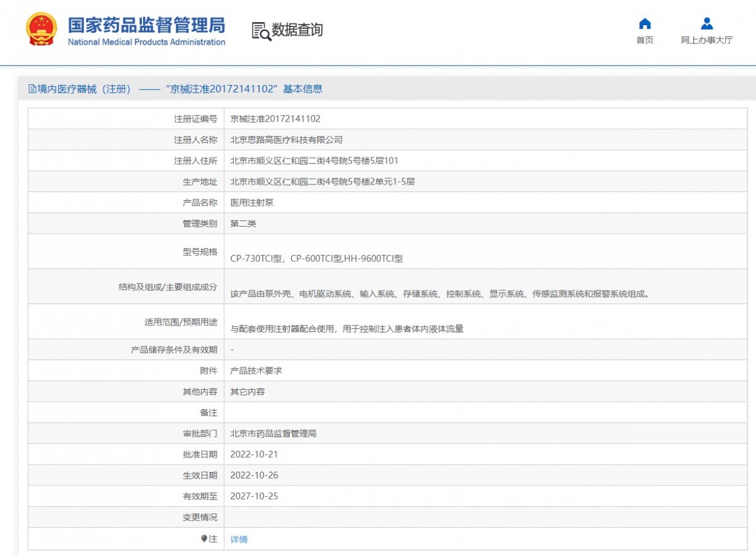Click National Medical Products Administration text
Screen dimensions: 756x556
click(146, 42)
